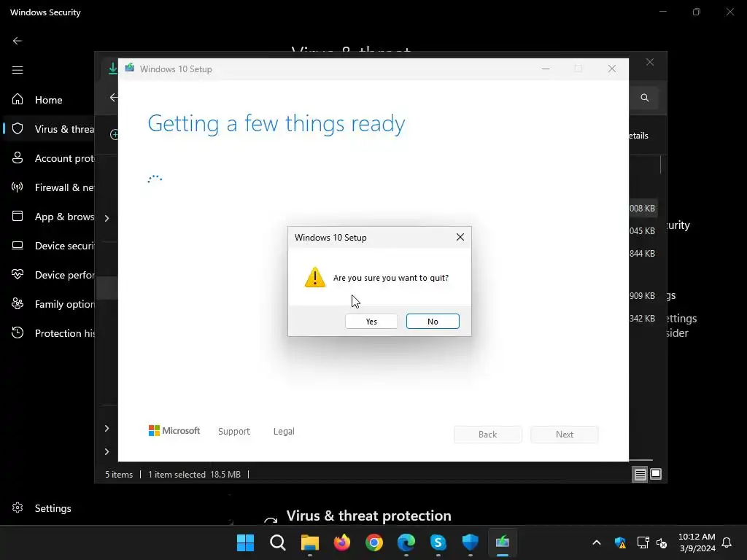Click the Windows Security tray warning icon

click(620, 542)
